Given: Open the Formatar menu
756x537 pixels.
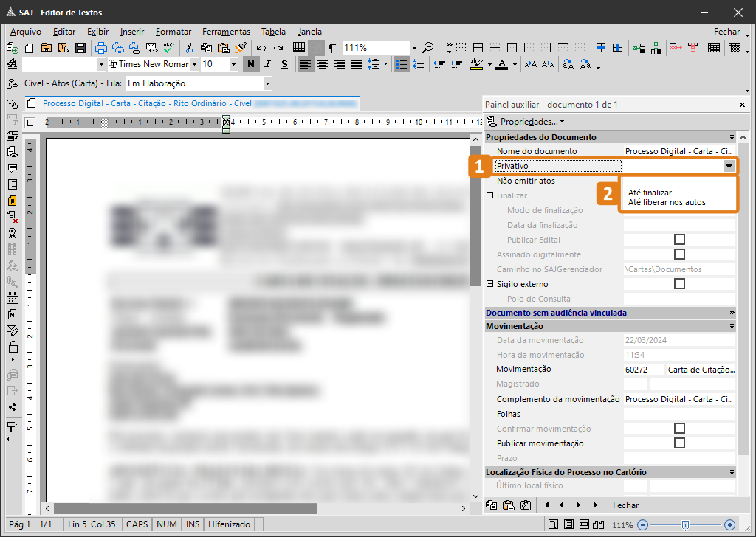Looking at the screenshot, I should coord(173,32).
